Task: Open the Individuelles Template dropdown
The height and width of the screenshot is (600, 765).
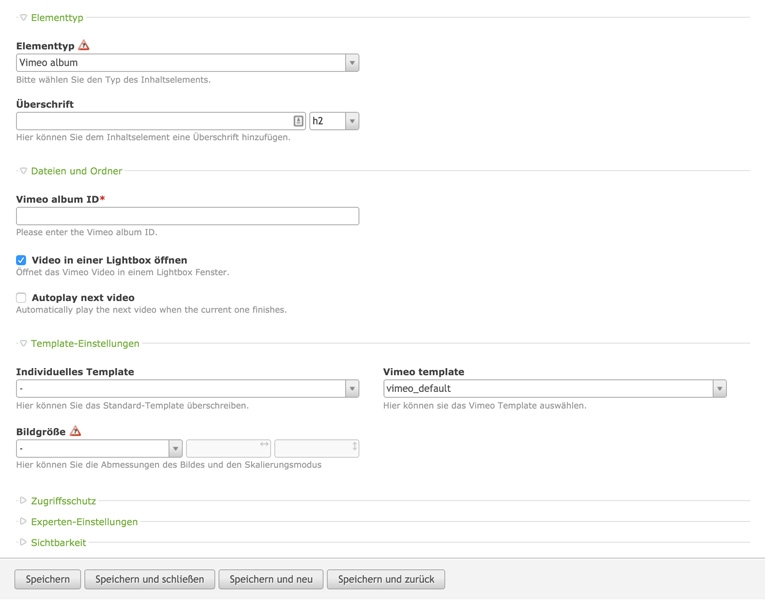Action: [x=187, y=389]
